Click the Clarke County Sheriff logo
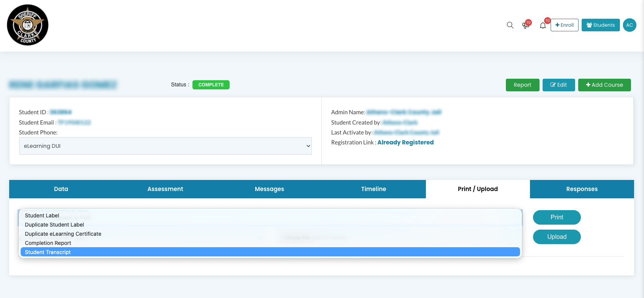 click(x=28, y=25)
